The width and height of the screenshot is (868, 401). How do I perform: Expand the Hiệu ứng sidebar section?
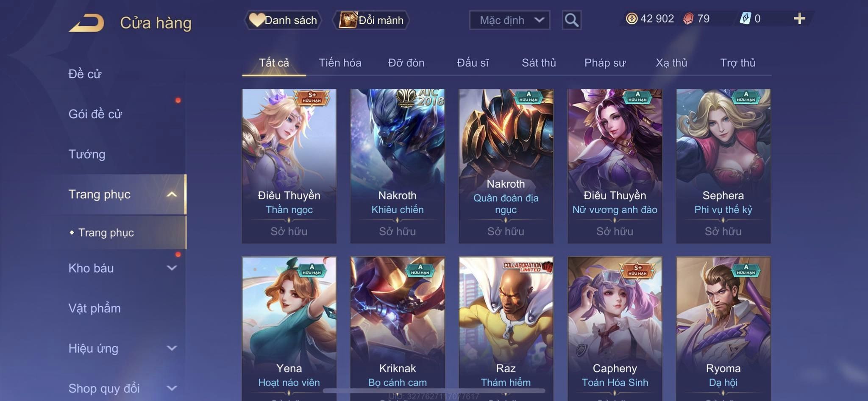172,348
